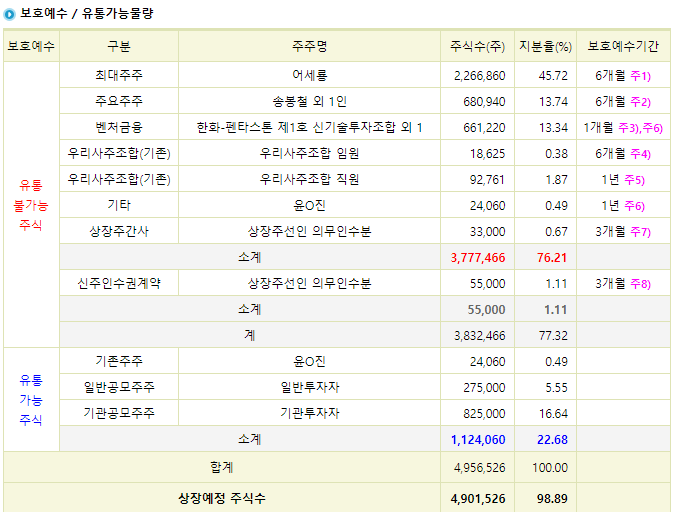Image resolution: width=674 pixels, height=512 pixels.
Task: Click shareholder name 어세룡
Action: 309,75
